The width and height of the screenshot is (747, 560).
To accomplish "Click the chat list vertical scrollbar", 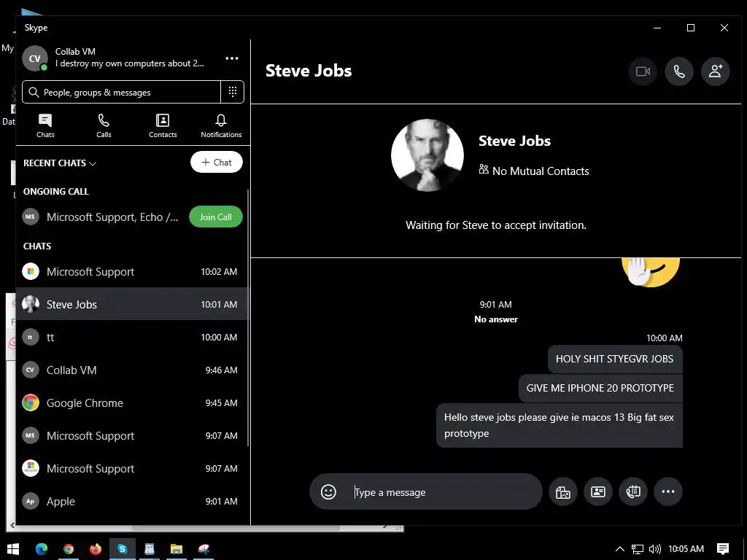I will [x=248, y=318].
